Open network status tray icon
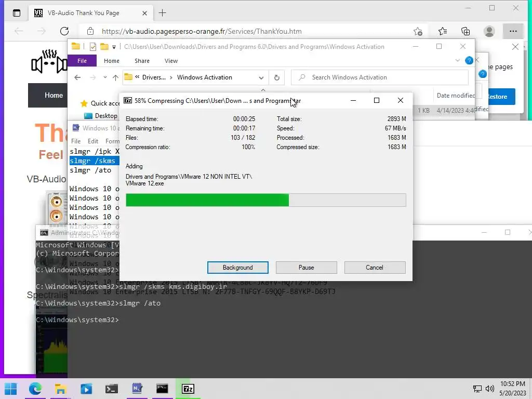This screenshot has height=399, width=532. click(477, 389)
